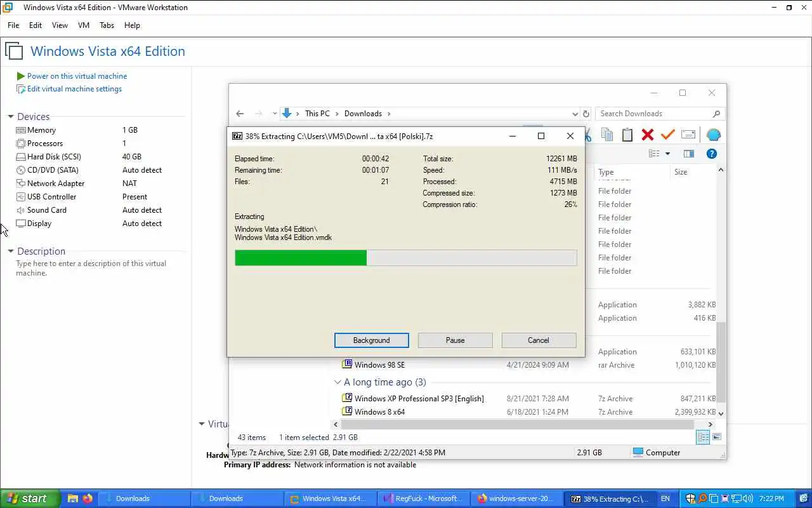The height and width of the screenshot is (508, 812).
Task: Click the Copy icon in Explorer toolbar
Action: point(607,135)
